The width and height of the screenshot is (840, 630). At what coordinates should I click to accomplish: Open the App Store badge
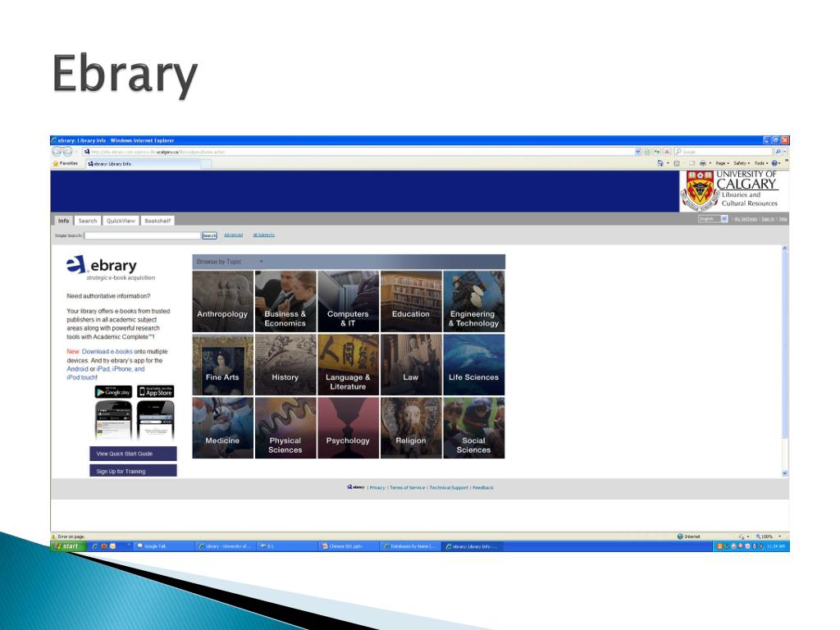[x=155, y=392]
